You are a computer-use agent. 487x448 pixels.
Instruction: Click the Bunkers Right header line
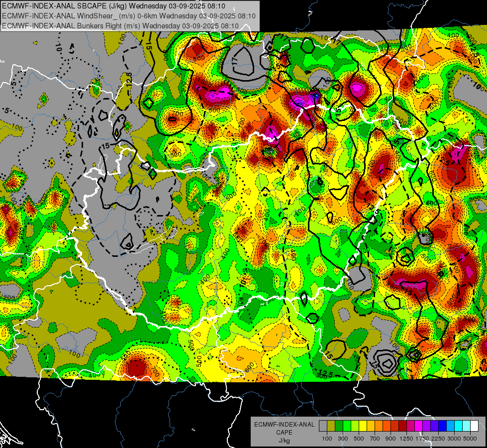point(120,26)
